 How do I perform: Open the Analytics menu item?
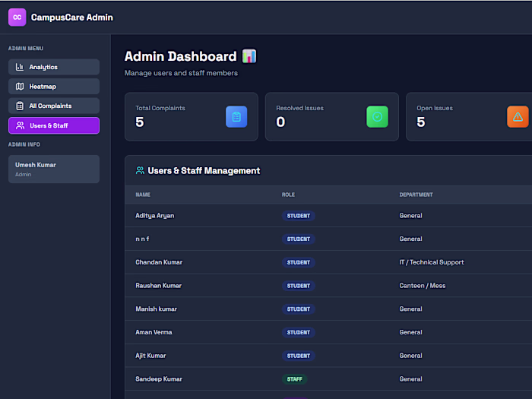tap(54, 67)
